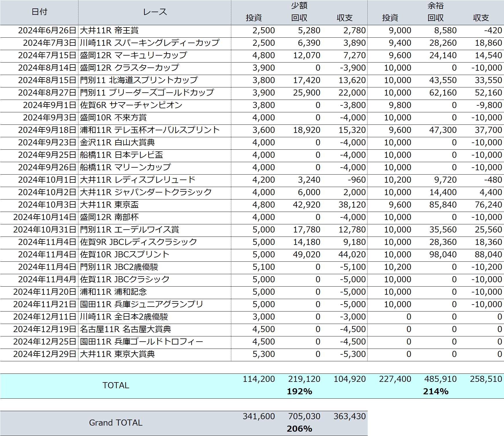Select race 大井11R 帝王賞
504x436 pixels.
tap(109, 30)
